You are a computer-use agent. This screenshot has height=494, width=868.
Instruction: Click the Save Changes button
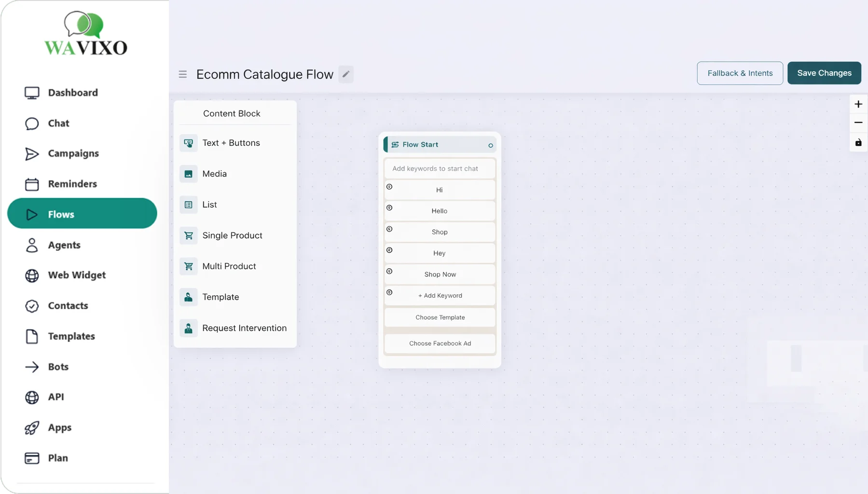point(824,73)
